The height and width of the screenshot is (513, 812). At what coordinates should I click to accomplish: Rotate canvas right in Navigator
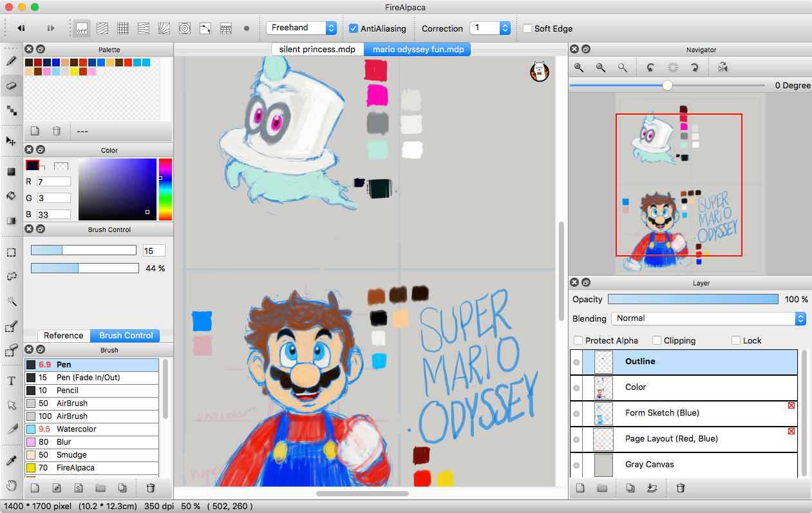pos(695,67)
